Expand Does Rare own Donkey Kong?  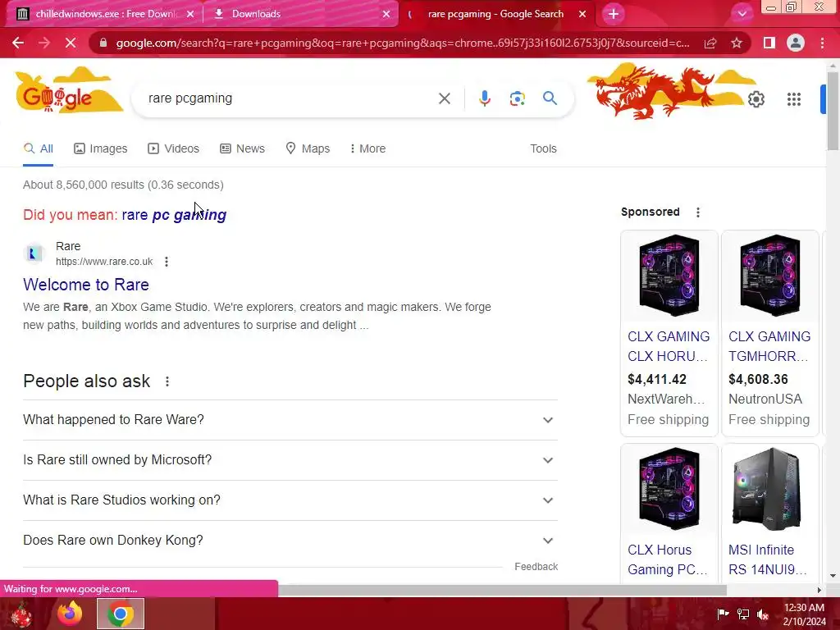(290, 540)
